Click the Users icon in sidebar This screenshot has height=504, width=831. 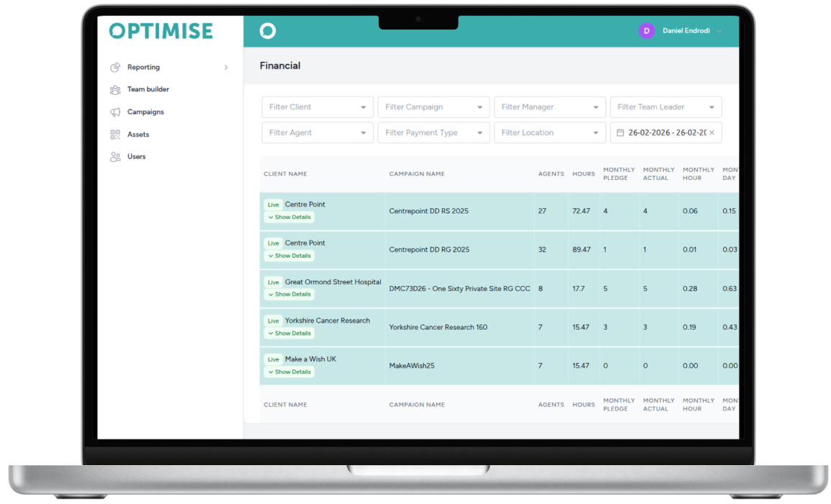115,157
